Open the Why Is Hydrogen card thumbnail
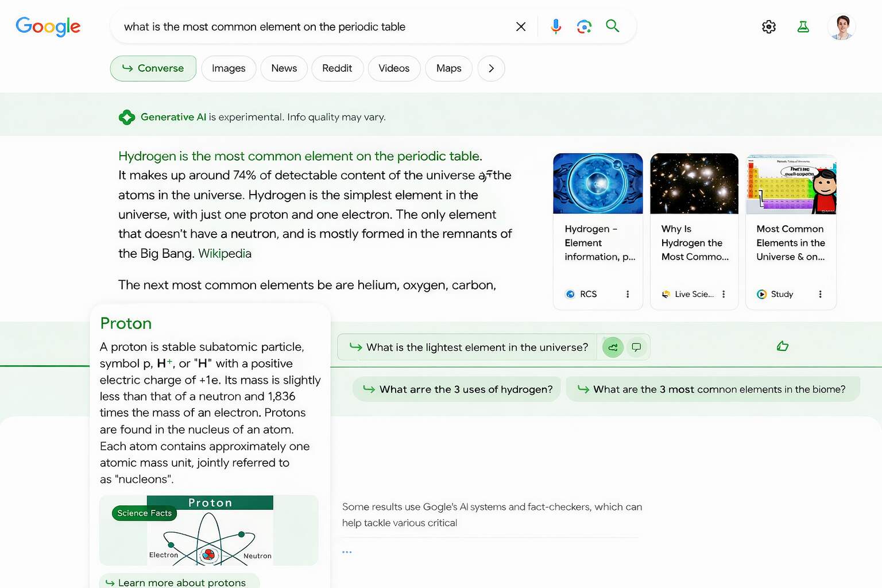 coord(694,183)
